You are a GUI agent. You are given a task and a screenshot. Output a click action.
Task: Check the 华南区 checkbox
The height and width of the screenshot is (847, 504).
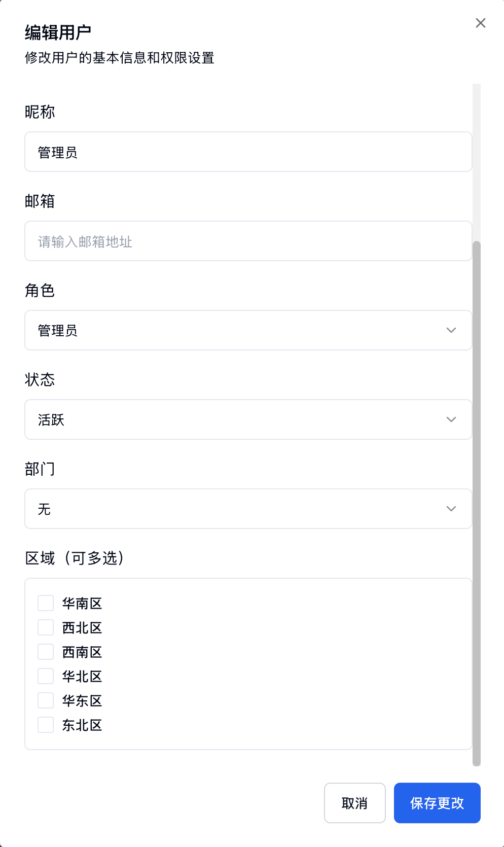pyautogui.click(x=45, y=603)
